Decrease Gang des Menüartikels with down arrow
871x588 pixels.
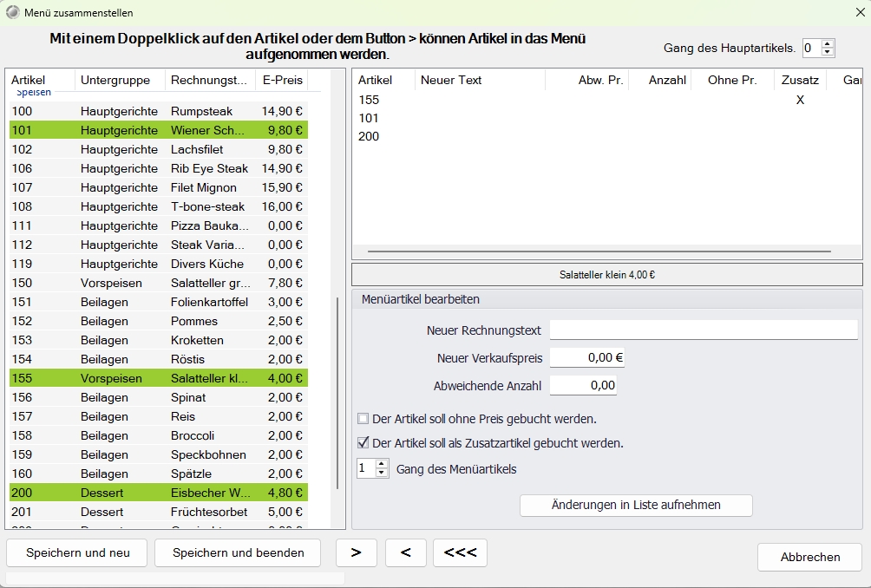pyautogui.click(x=382, y=473)
